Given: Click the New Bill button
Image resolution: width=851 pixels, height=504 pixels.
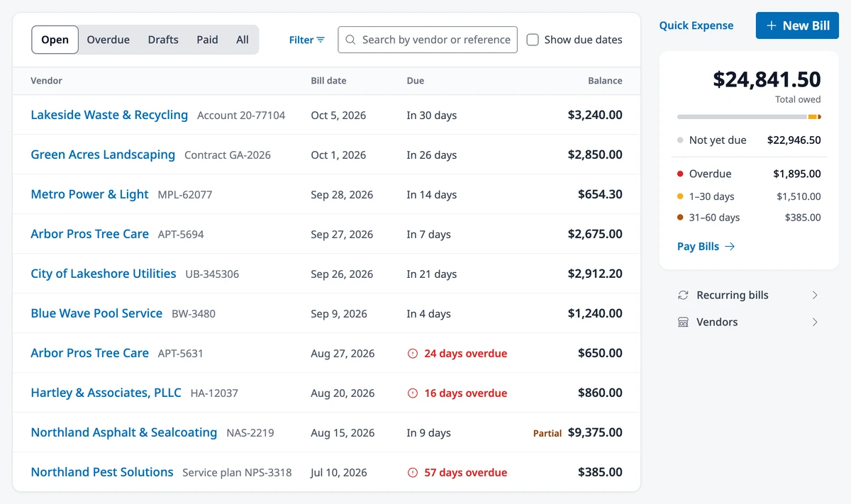Looking at the screenshot, I should [x=797, y=26].
